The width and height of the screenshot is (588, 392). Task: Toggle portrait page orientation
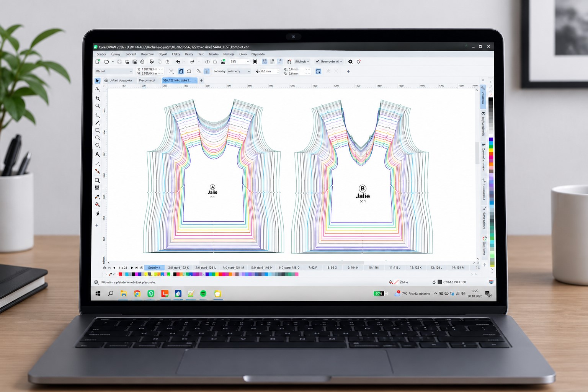click(x=181, y=71)
